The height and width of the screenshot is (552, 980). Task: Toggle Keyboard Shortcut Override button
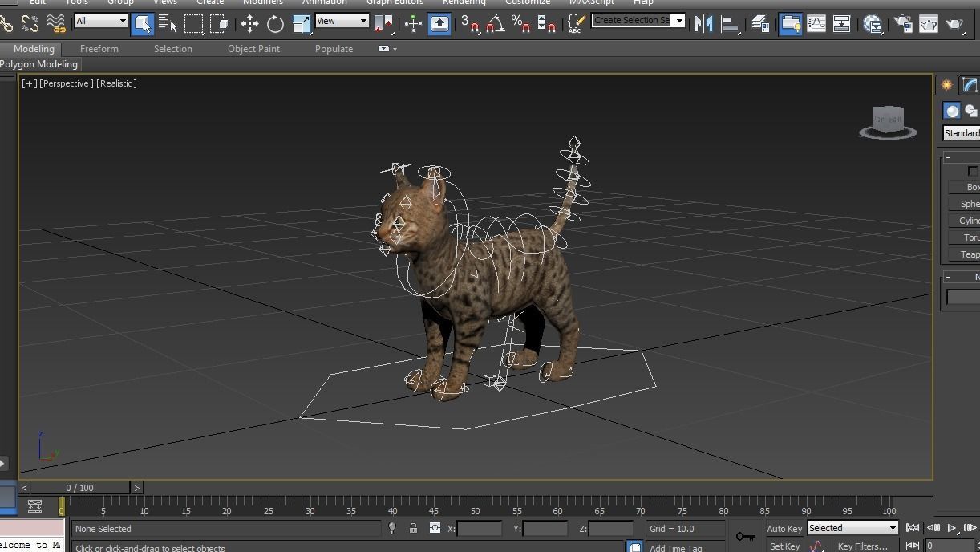[x=440, y=24]
